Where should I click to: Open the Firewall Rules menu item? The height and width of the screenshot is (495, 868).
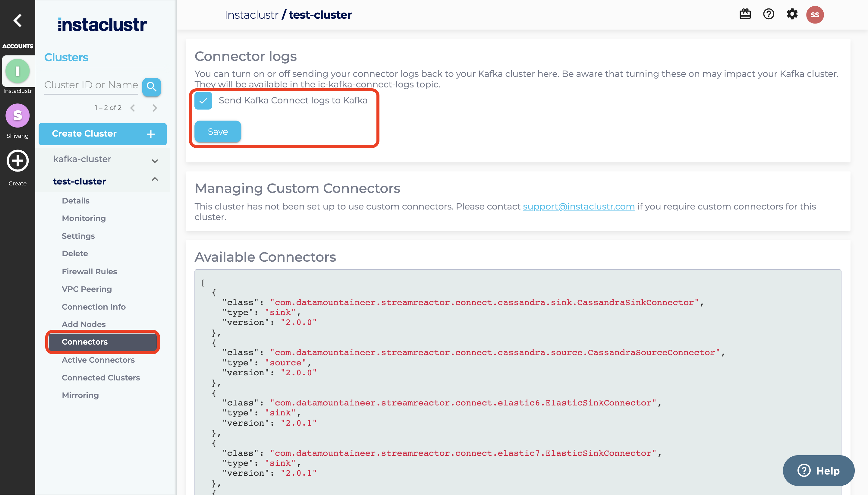(x=89, y=271)
